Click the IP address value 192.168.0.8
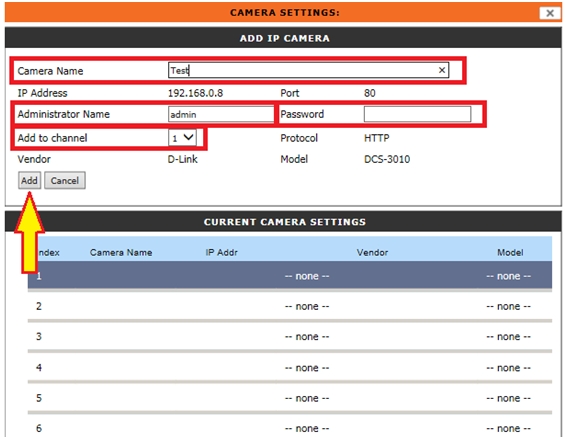This screenshot has width=567, height=439. pos(195,93)
